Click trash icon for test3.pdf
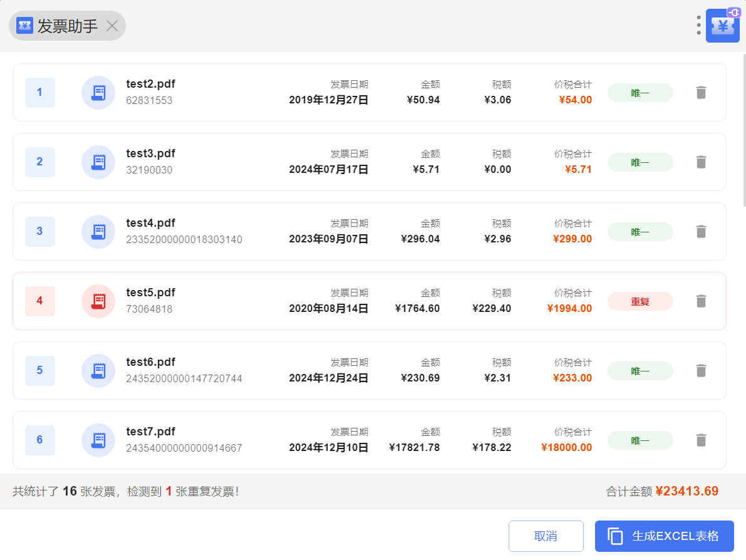 (701, 162)
